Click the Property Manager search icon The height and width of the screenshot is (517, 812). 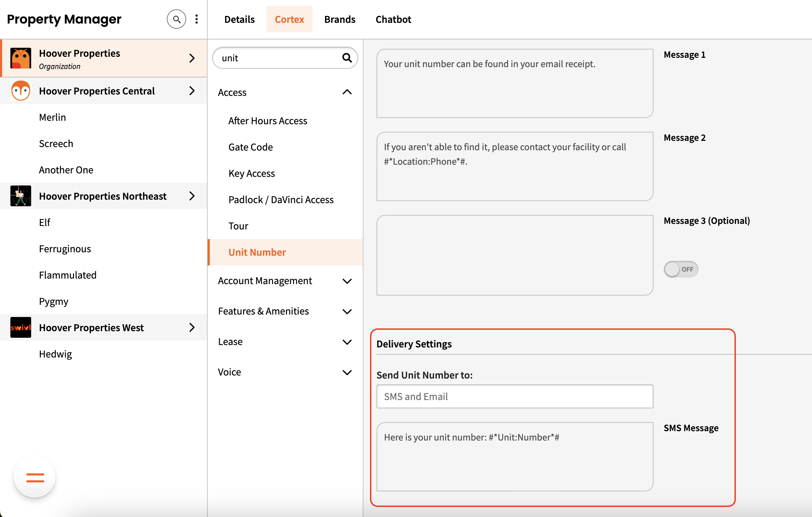coord(177,19)
